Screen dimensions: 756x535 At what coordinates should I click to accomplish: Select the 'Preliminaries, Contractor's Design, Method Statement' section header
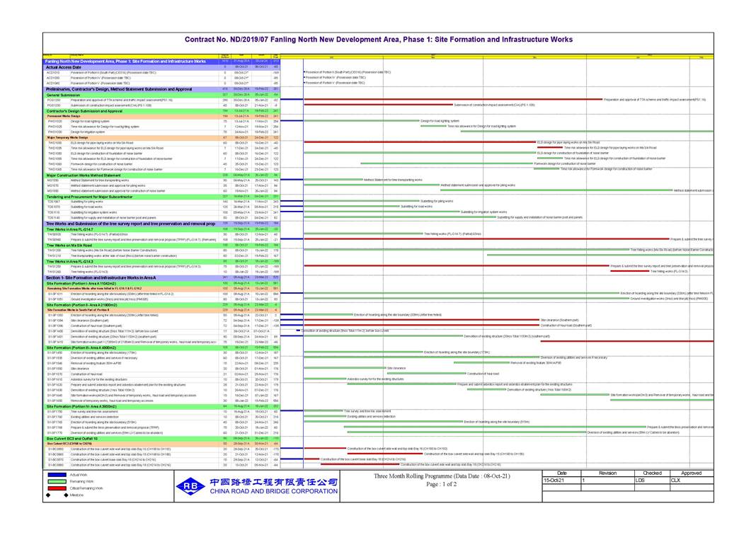pyautogui.click(x=161, y=89)
